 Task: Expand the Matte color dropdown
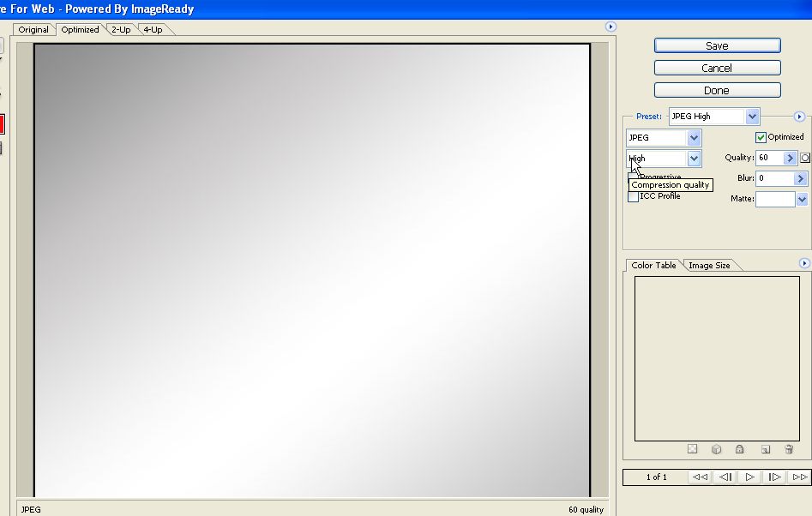(x=802, y=199)
